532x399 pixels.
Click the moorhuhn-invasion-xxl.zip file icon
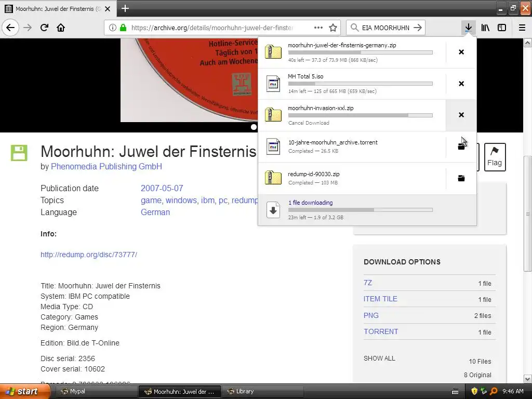tap(273, 115)
